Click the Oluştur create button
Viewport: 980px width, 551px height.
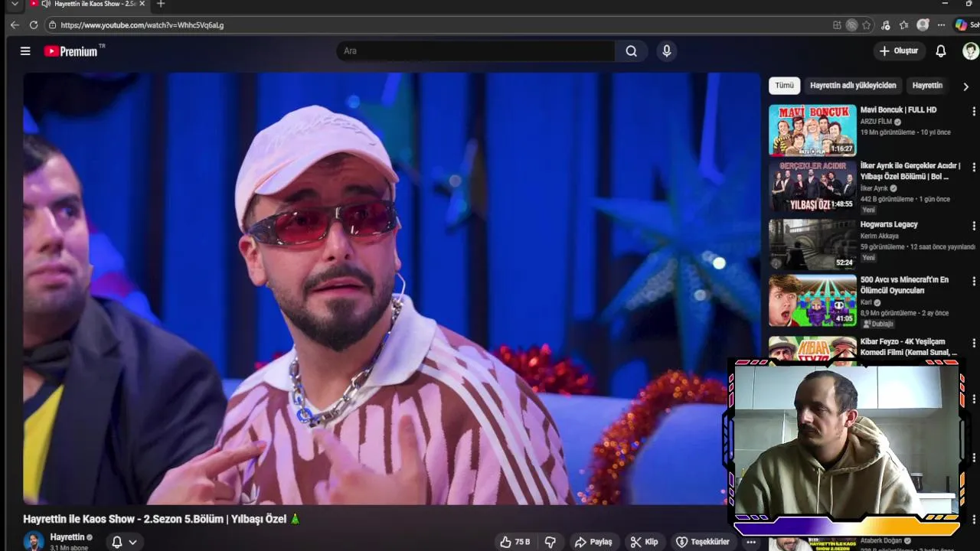(899, 51)
